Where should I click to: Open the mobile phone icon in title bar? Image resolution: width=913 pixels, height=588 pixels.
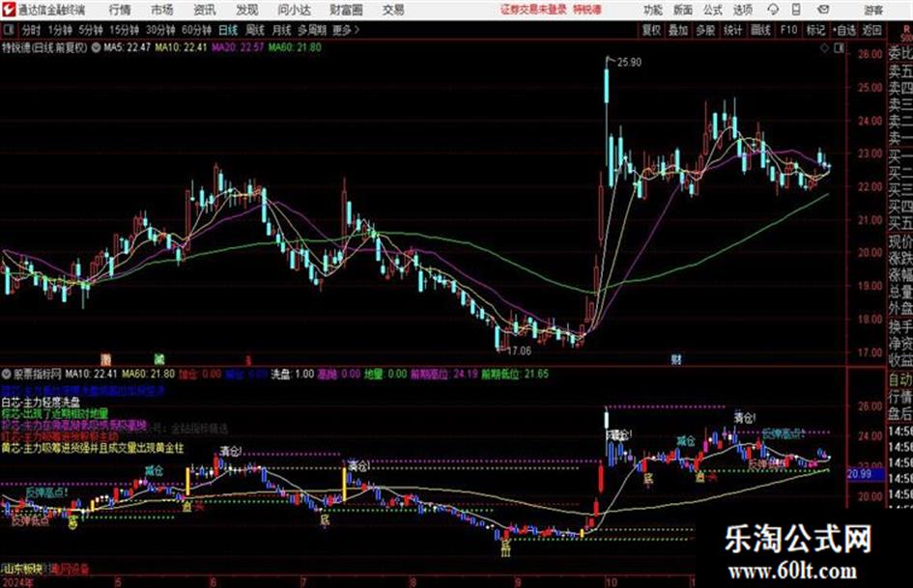[796, 10]
